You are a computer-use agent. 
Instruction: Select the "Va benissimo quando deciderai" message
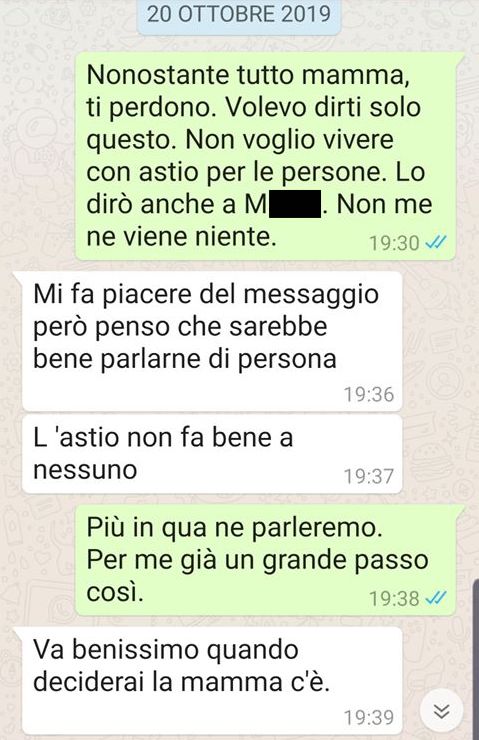(x=212, y=681)
